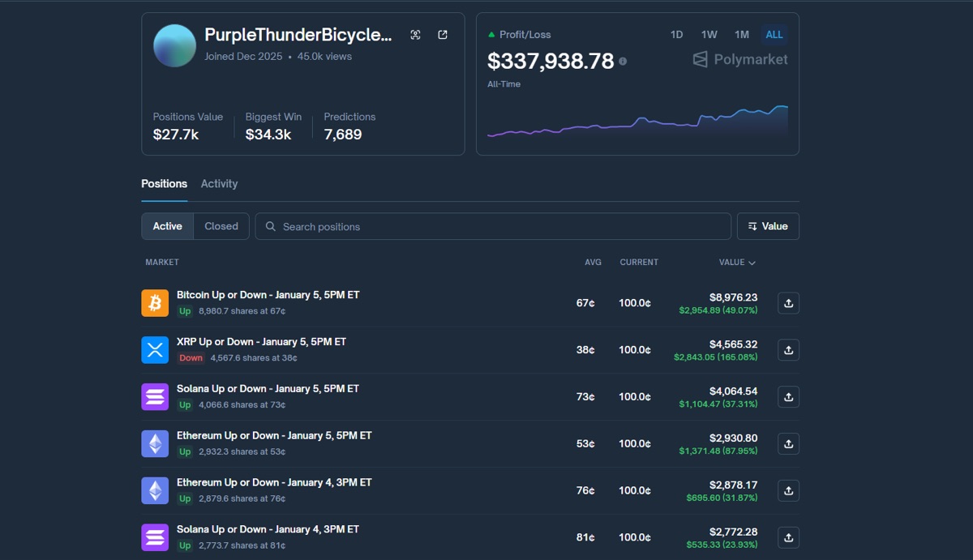Select the 1M timeframe option
The width and height of the screenshot is (973, 560).
[741, 34]
